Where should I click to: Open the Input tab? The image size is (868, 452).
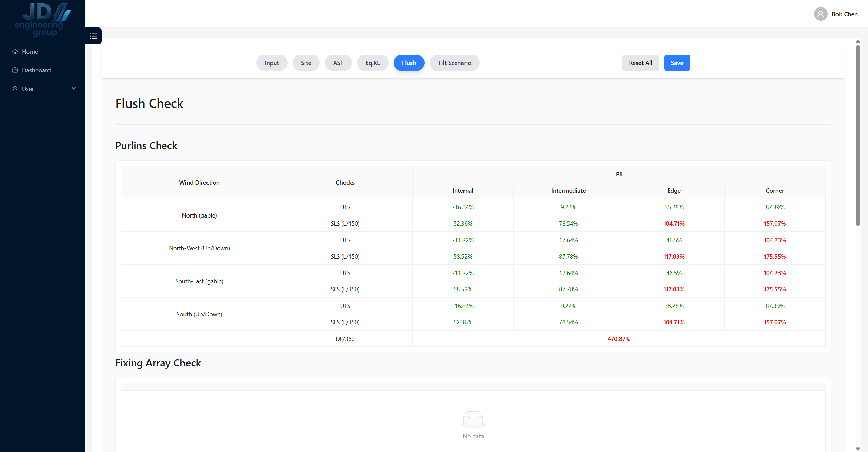[x=272, y=63]
